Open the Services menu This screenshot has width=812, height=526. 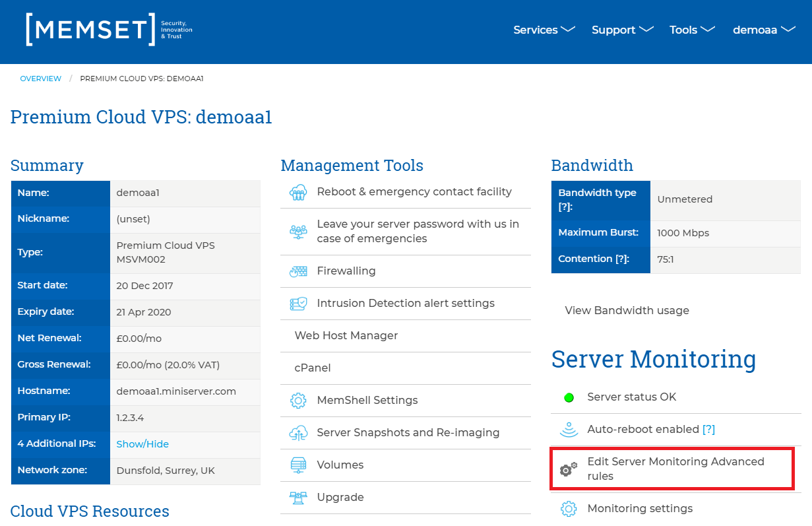544,30
